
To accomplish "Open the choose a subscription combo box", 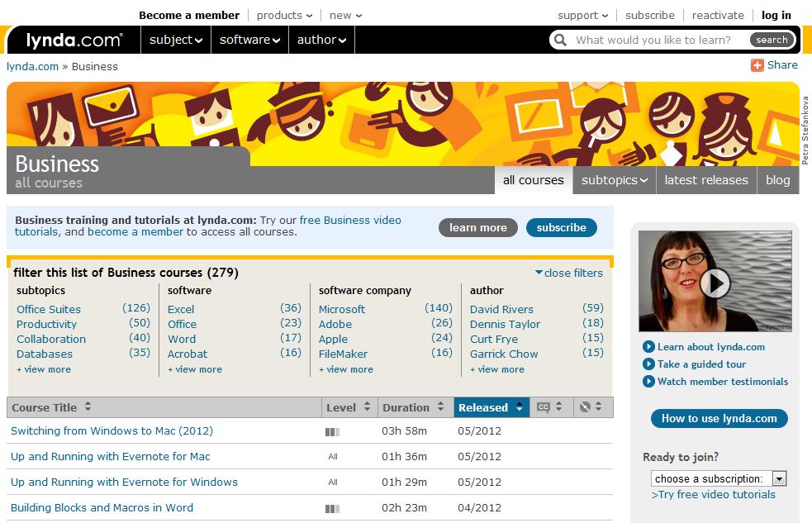I will (719, 478).
